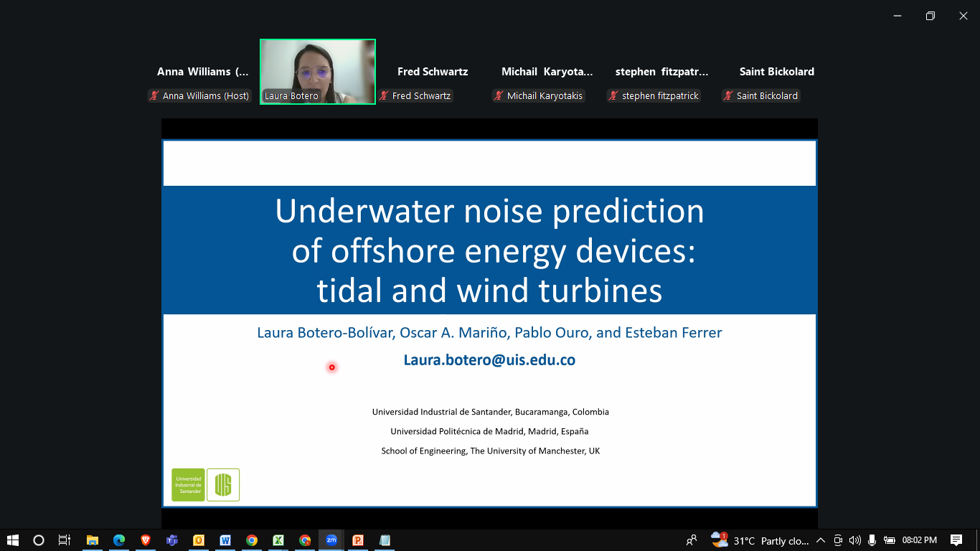Click the green Universidad Industrial de Santander logo
The width and height of the screenshot is (980, 551).
pyautogui.click(x=188, y=485)
